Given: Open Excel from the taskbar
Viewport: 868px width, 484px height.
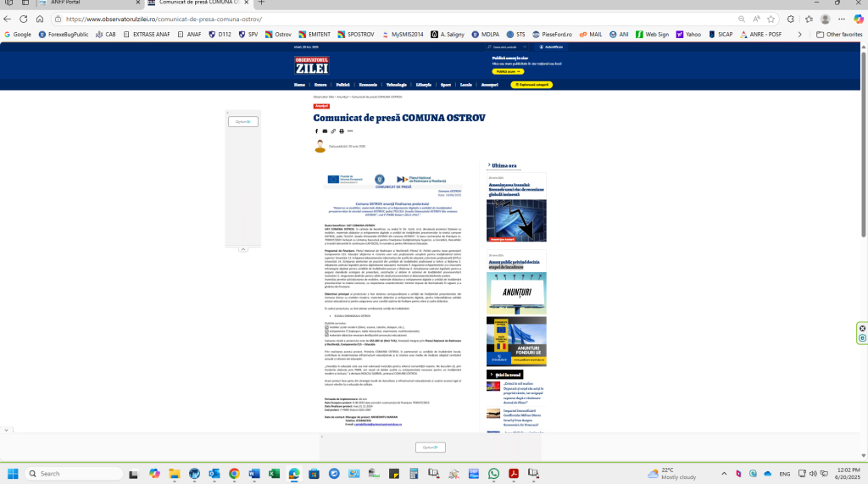Looking at the screenshot, I should click(274, 474).
